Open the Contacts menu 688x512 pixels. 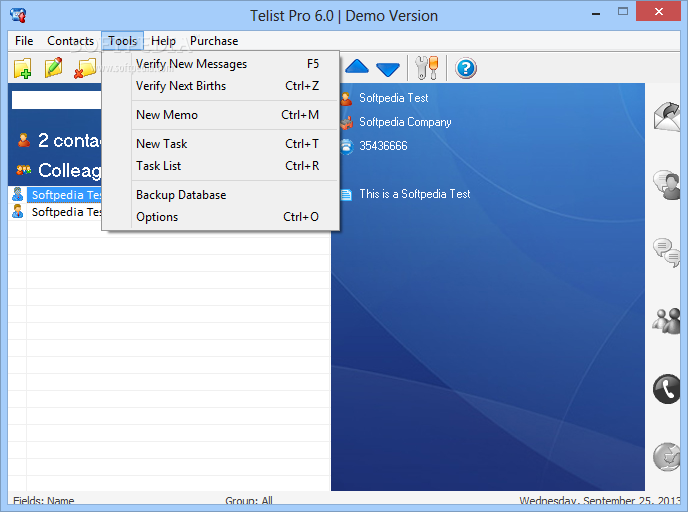(70, 41)
